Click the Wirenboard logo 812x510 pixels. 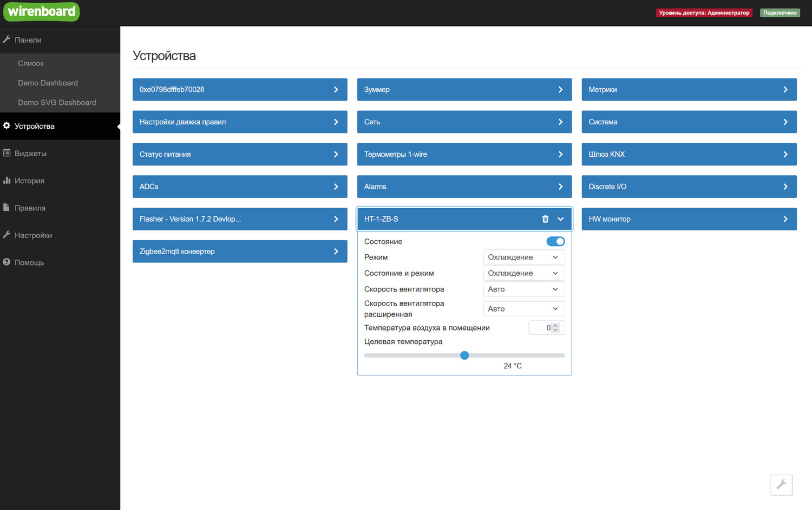pyautogui.click(x=42, y=11)
